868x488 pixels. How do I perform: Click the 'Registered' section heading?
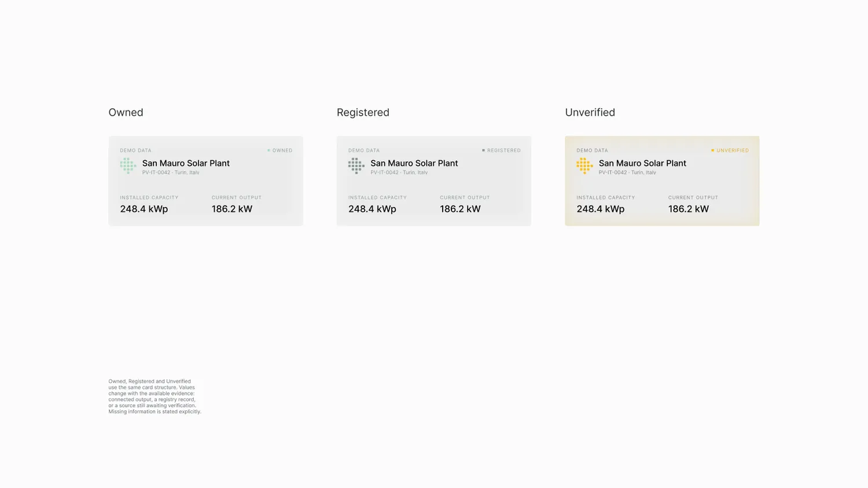click(363, 112)
